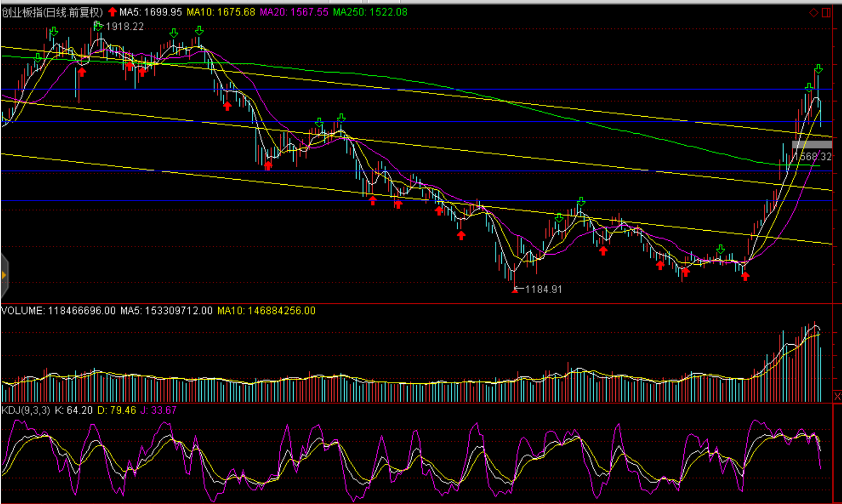Click the gray 1568.32 price tag box
The height and width of the screenshot is (504, 842).
pyautogui.click(x=812, y=146)
